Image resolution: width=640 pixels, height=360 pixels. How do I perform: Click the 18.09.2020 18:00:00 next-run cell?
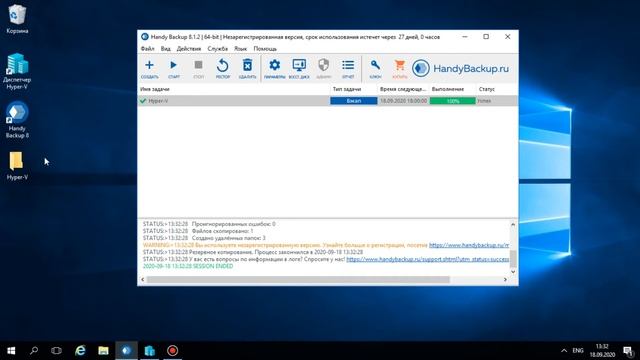click(x=403, y=101)
